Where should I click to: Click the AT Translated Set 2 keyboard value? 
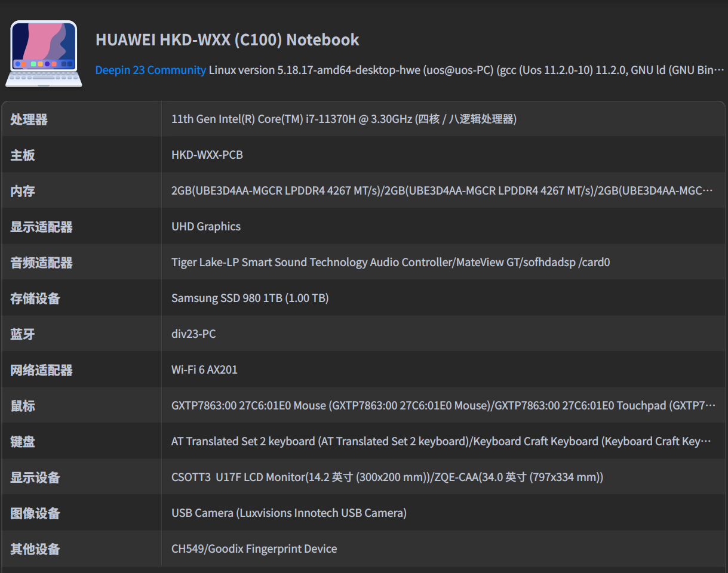click(x=441, y=442)
